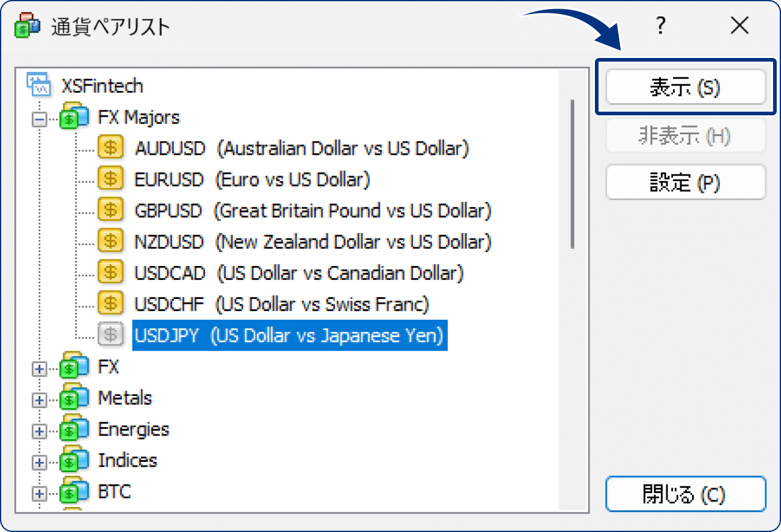The height and width of the screenshot is (532, 781).
Task: Click the question mark help button
Action: [x=660, y=26]
